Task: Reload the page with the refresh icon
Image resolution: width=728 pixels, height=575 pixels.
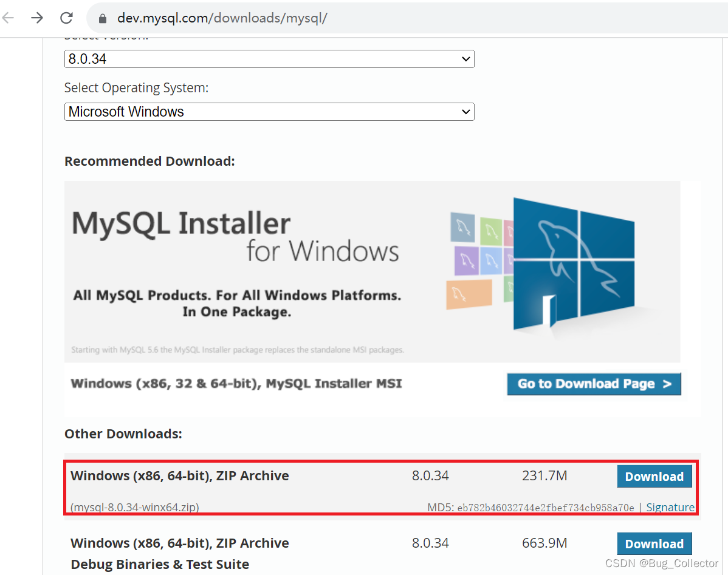Action: tap(66, 18)
